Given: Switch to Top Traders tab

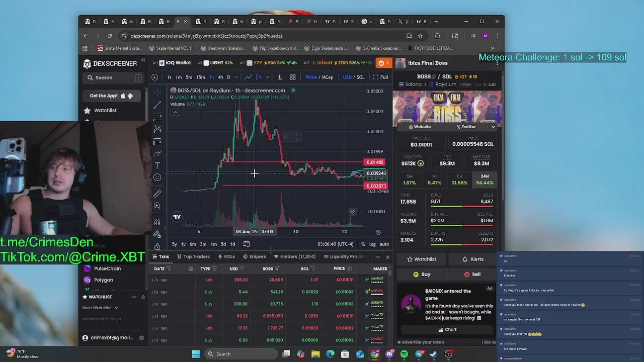Looking at the screenshot, I should pyautogui.click(x=193, y=256).
